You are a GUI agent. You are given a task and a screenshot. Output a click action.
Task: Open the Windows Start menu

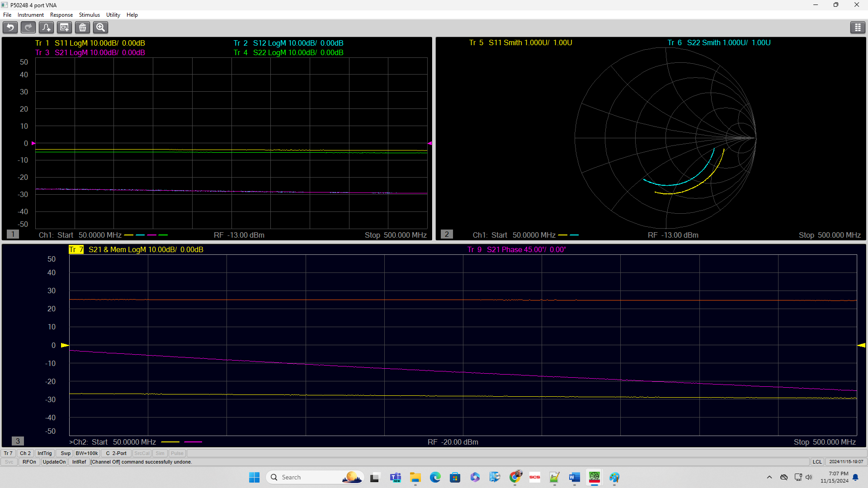(254, 477)
